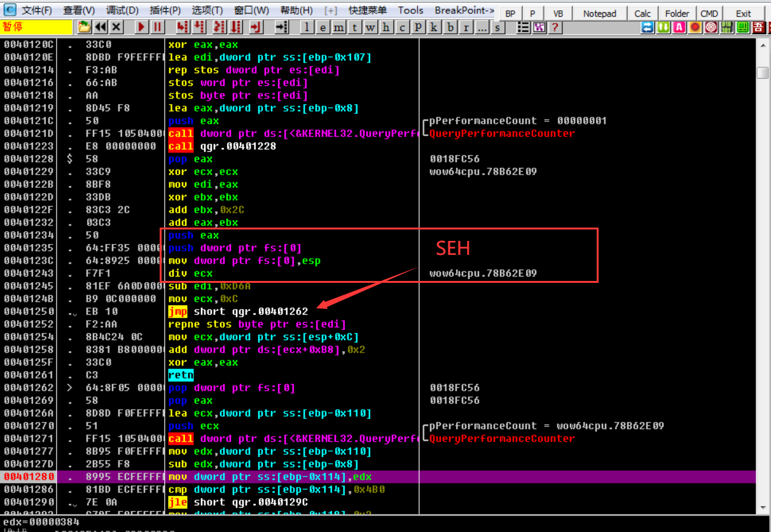771x532 pixels.
Task: Close the debugged program with X icon
Action: point(116,27)
